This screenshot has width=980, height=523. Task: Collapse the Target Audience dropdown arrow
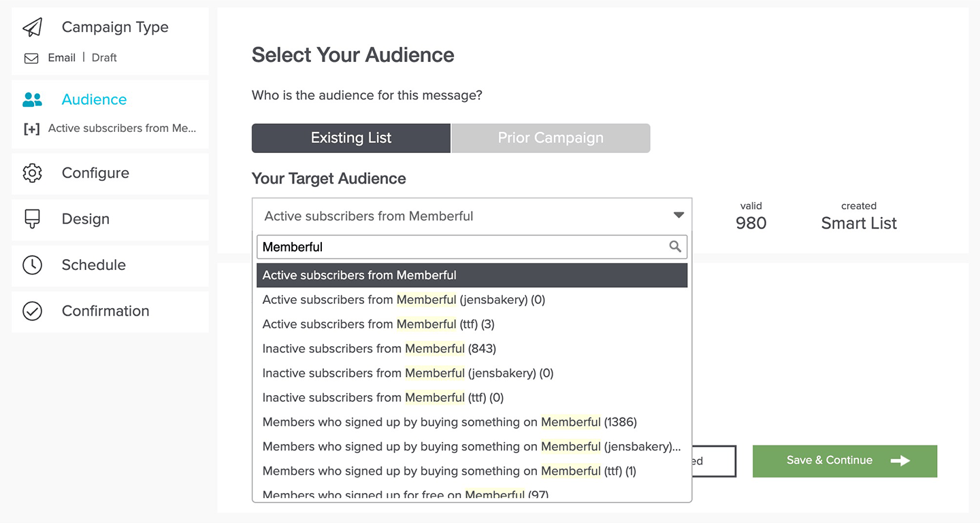coord(678,216)
